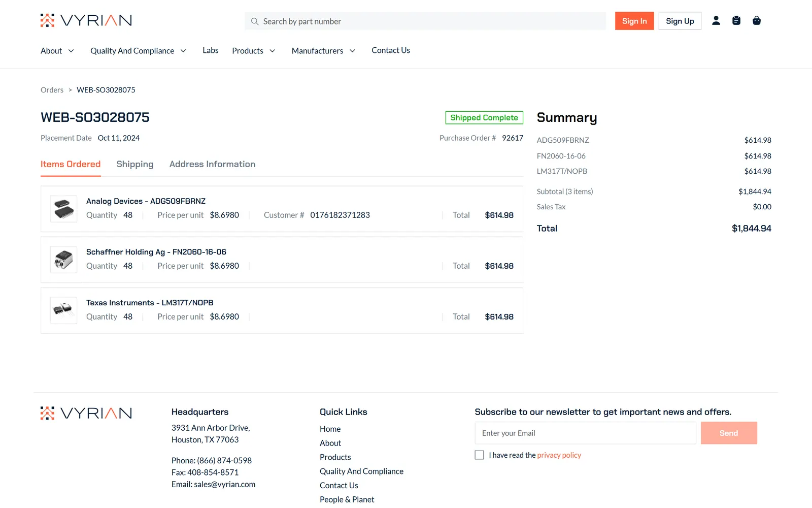Image resolution: width=812 pixels, height=508 pixels.
Task: Click purchase order number 92617
Action: [x=513, y=138]
